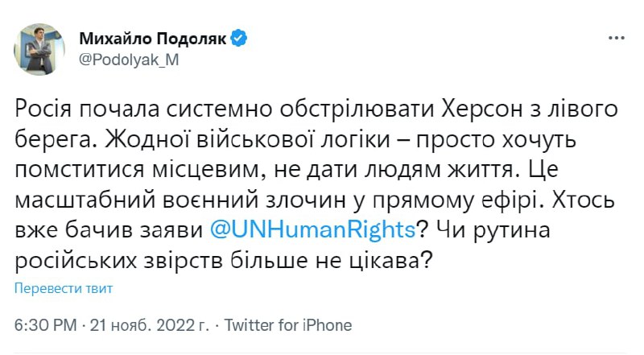This screenshot has height=355, width=644.
Task: Open the Twitter for iPhone source link
Action: [x=287, y=325]
